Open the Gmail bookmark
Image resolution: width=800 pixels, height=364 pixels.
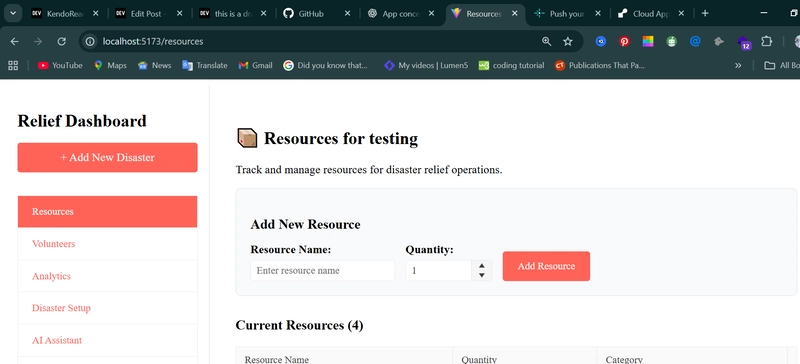(x=256, y=65)
